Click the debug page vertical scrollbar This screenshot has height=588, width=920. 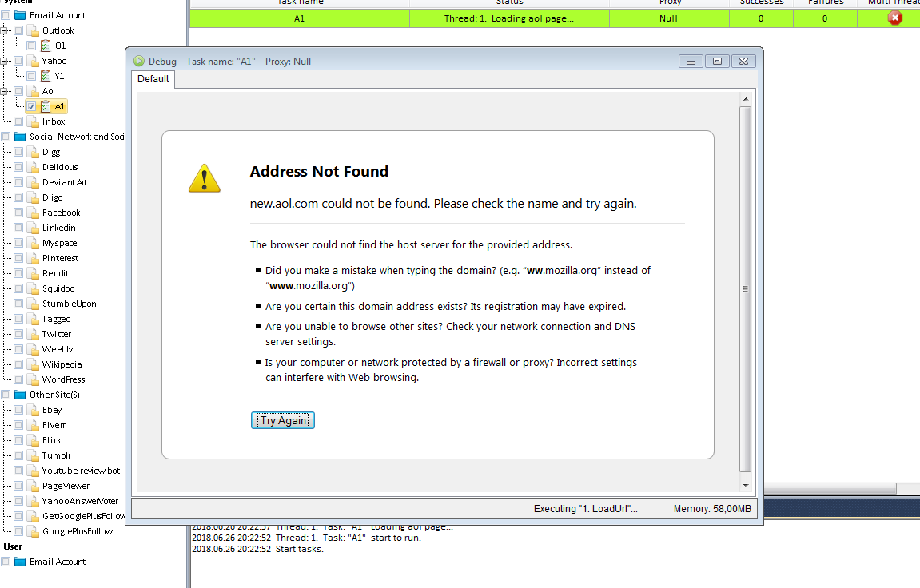tap(745, 288)
